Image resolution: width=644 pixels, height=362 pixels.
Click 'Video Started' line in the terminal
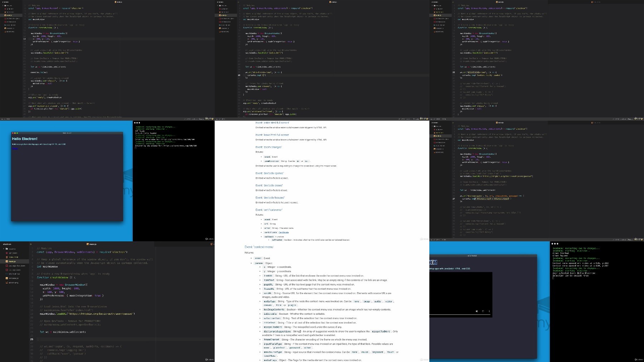point(561,254)
